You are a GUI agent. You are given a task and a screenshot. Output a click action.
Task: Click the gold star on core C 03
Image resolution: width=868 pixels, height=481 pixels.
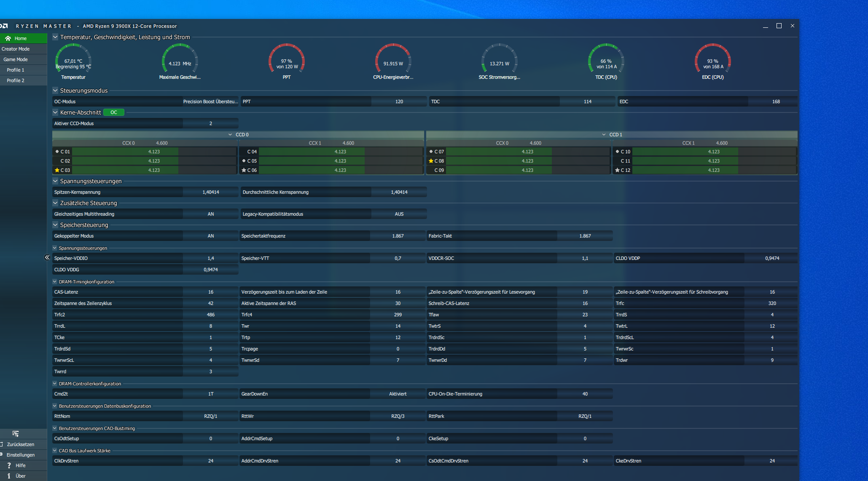click(57, 170)
